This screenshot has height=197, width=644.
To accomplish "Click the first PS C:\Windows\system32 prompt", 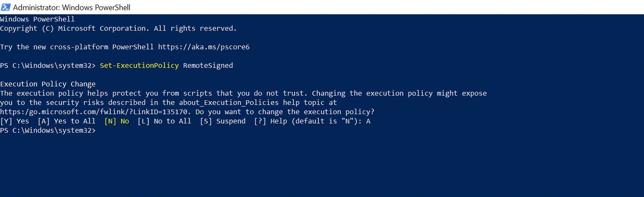I will click(x=48, y=66).
